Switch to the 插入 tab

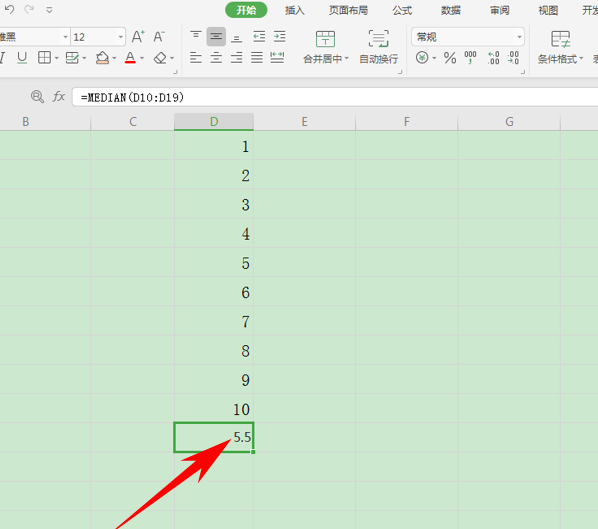(294, 10)
